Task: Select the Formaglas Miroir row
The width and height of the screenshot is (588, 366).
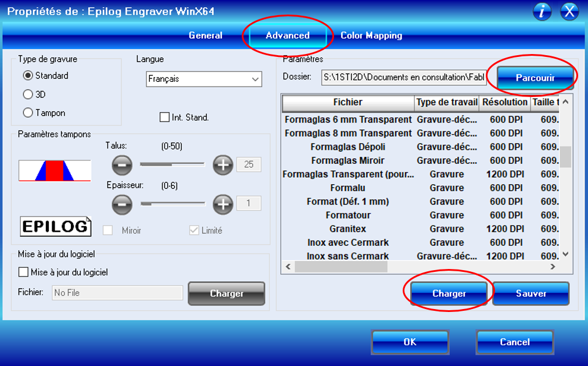Action: click(x=421, y=160)
